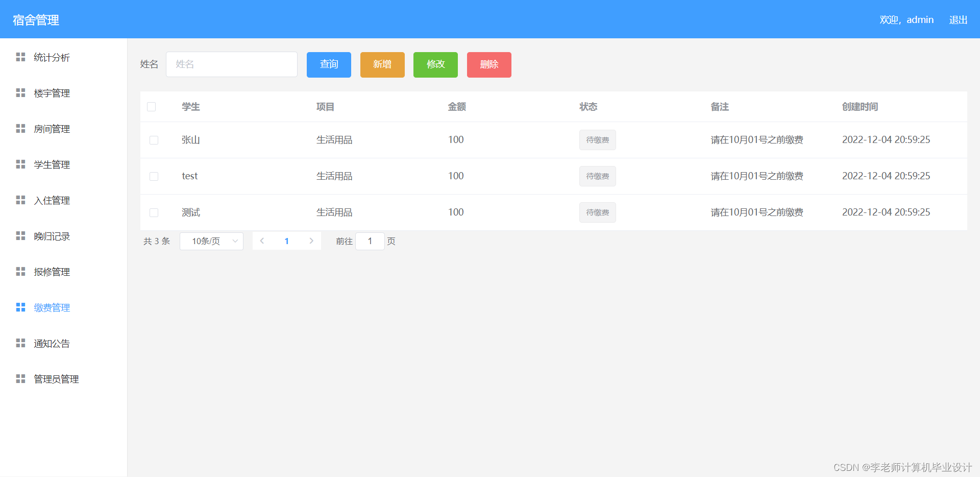Select the 入住管理 sidebar icon
This screenshot has height=477, width=980.
tap(20, 200)
